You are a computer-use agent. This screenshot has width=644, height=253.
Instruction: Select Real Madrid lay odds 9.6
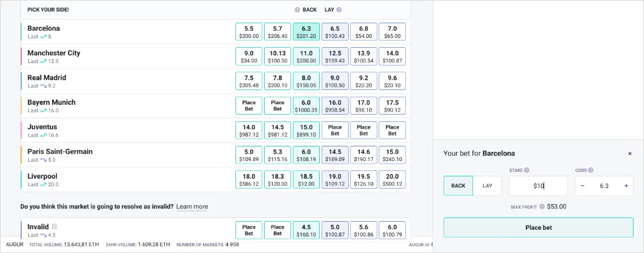tap(392, 81)
